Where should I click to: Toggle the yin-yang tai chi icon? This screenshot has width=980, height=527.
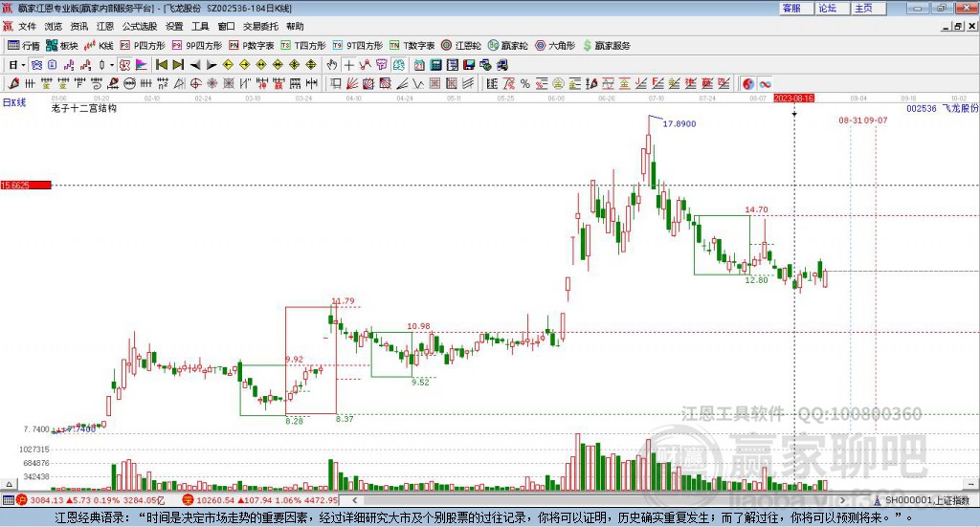tap(748, 83)
